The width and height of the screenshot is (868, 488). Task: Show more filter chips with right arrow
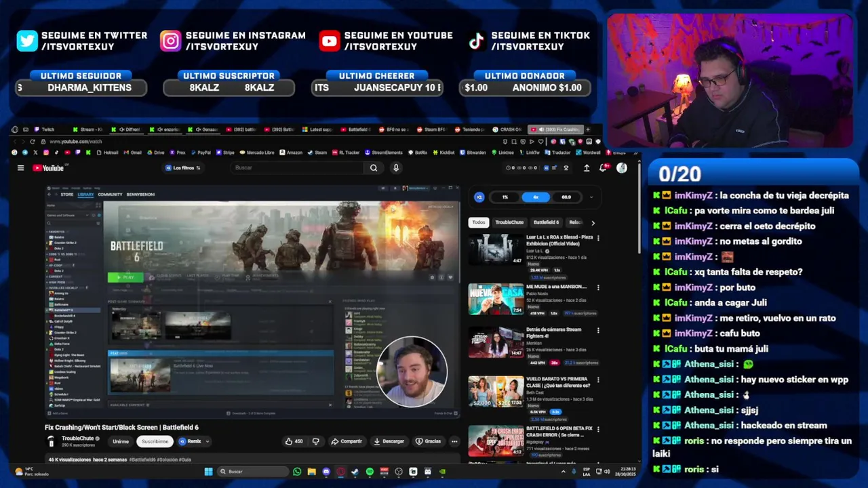[x=593, y=222]
